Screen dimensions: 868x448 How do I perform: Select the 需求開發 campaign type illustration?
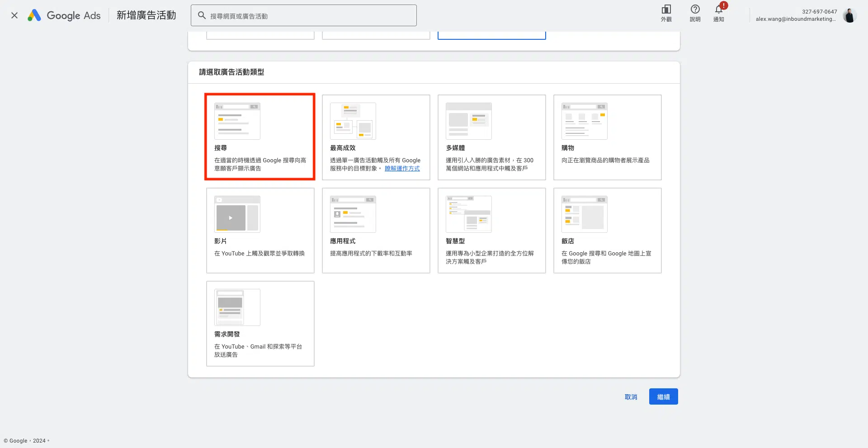(237, 307)
